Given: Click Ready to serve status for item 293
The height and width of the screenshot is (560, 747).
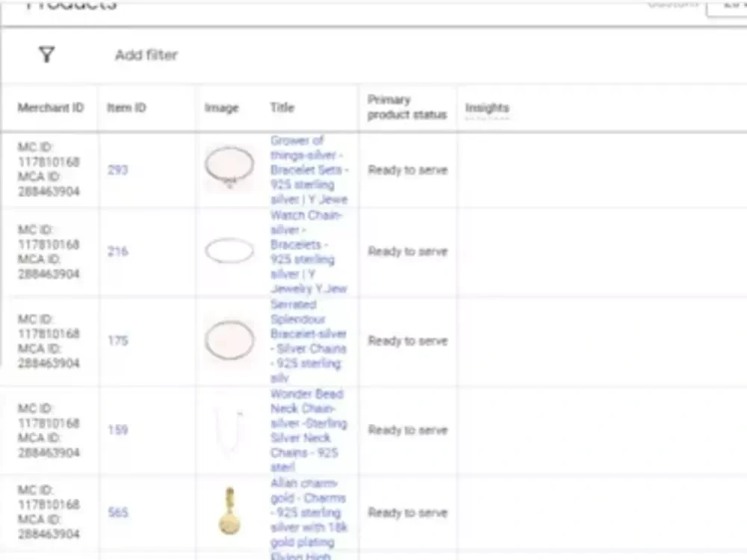Looking at the screenshot, I should pos(408,170).
